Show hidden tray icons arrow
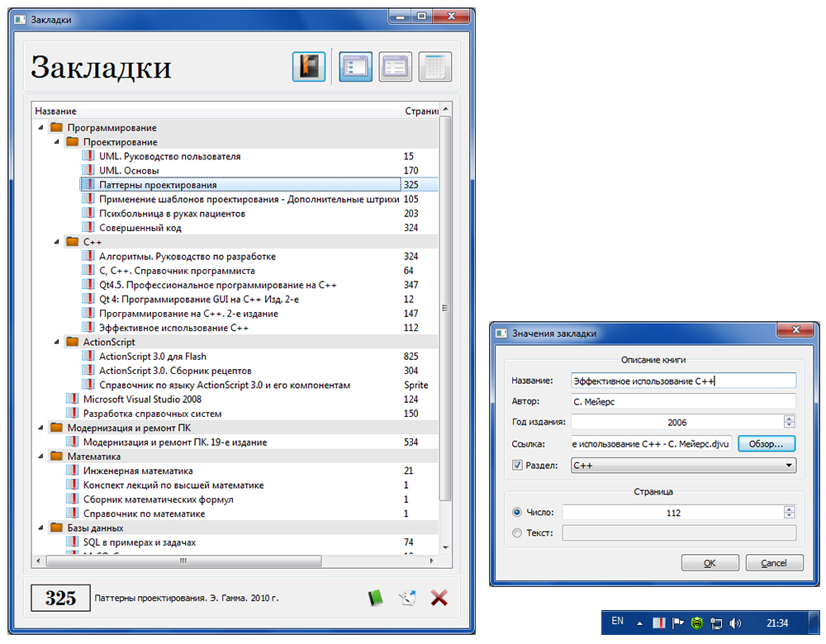This screenshot has height=644, width=826. (639, 623)
